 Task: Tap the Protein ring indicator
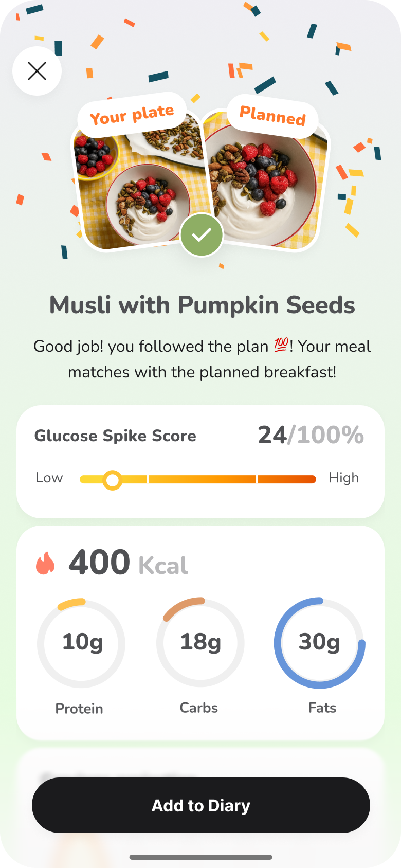point(80,643)
